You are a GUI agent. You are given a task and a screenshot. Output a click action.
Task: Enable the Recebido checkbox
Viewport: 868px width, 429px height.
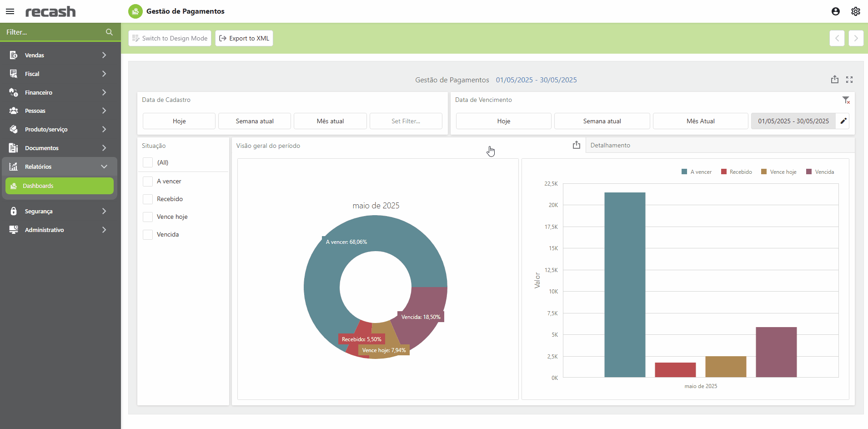[x=148, y=199]
